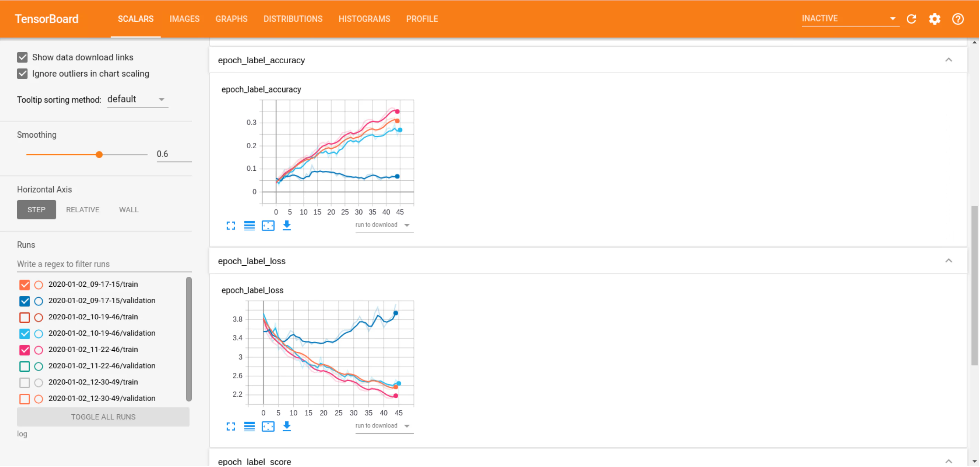Enable the 2020-01-02_10-19-46/train run checkbox
This screenshot has width=980, height=467.
(x=24, y=318)
